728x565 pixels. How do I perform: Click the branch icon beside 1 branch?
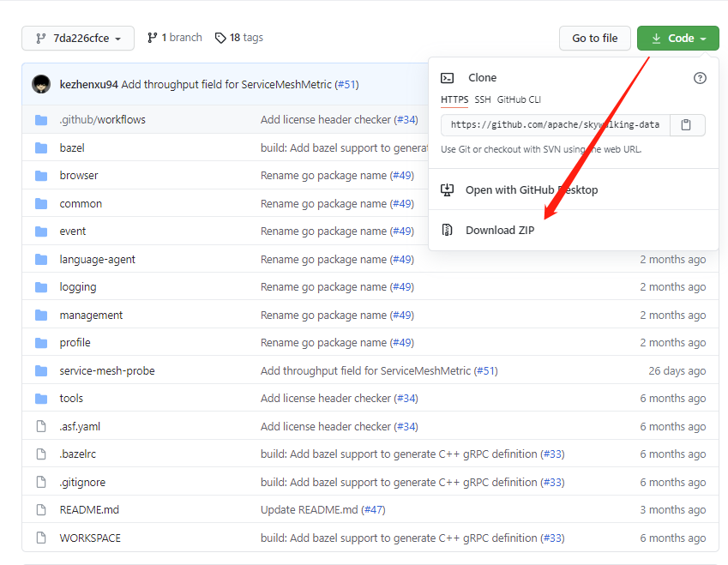pyautogui.click(x=152, y=38)
